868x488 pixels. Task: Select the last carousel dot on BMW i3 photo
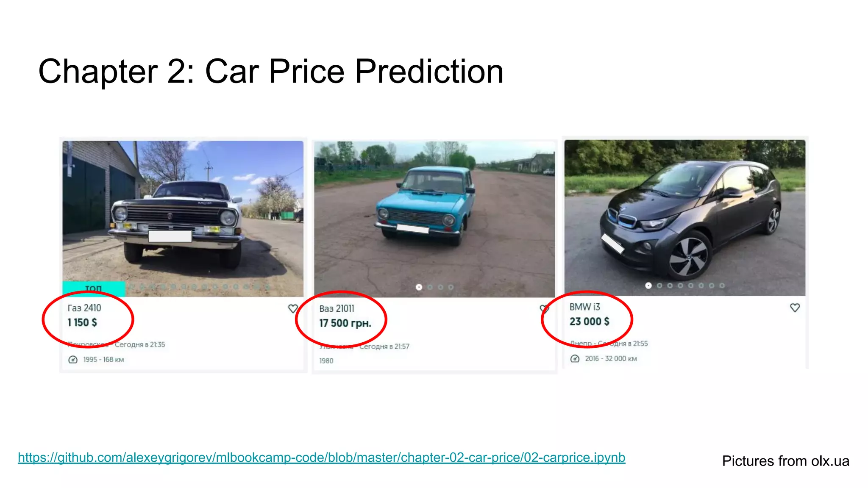(722, 286)
